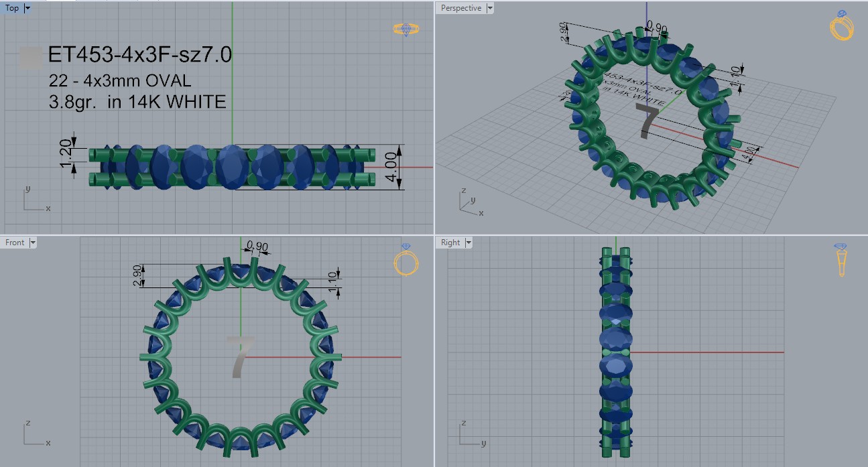Select the Perspective viewport title label
The image size is (868, 467).
(461, 8)
